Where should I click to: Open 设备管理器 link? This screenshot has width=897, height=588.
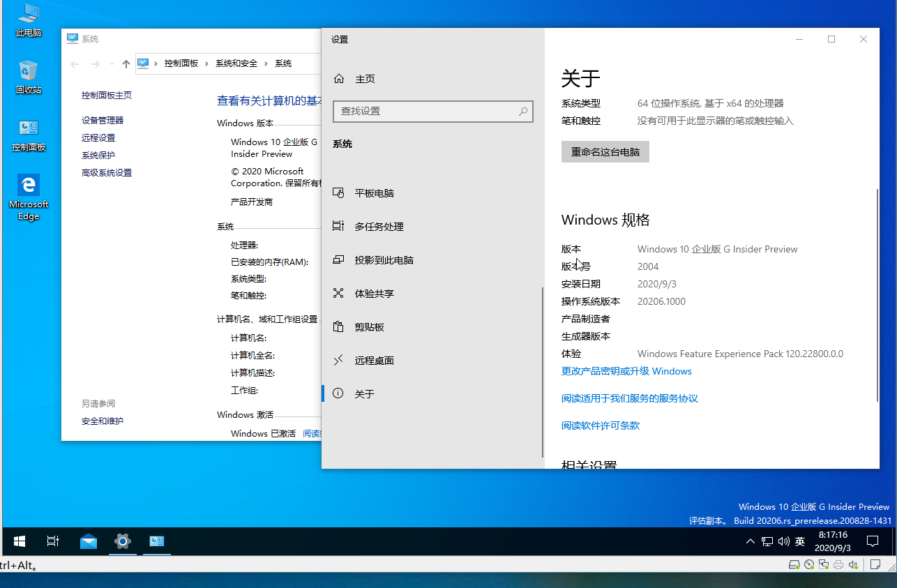click(x=103, y=121)
